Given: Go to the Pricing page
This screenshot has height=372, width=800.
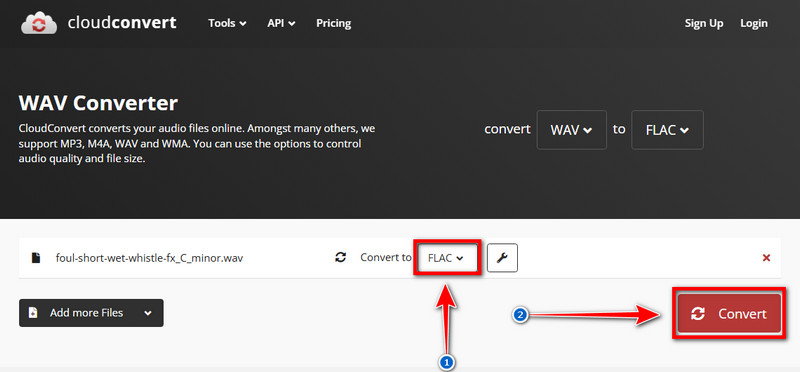Looking at the screenshot, I should [334, 23].
